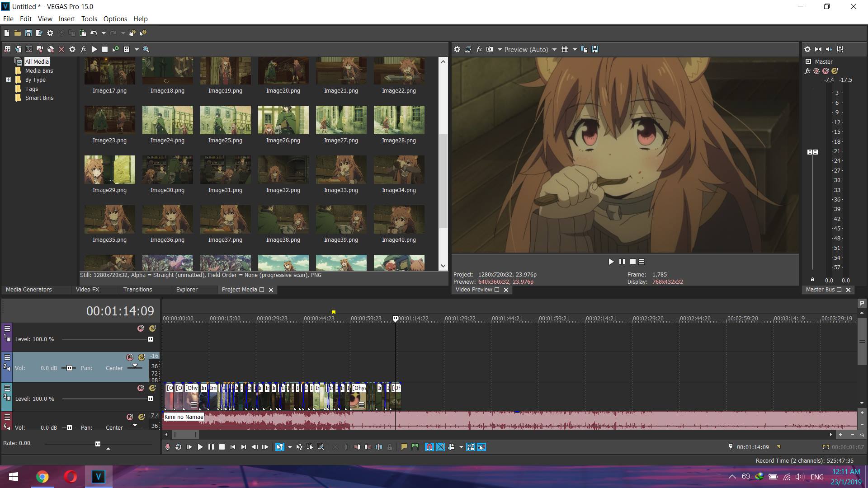
Task: Open the Split Screen View dropdown arrow
Action: [500, 49]
